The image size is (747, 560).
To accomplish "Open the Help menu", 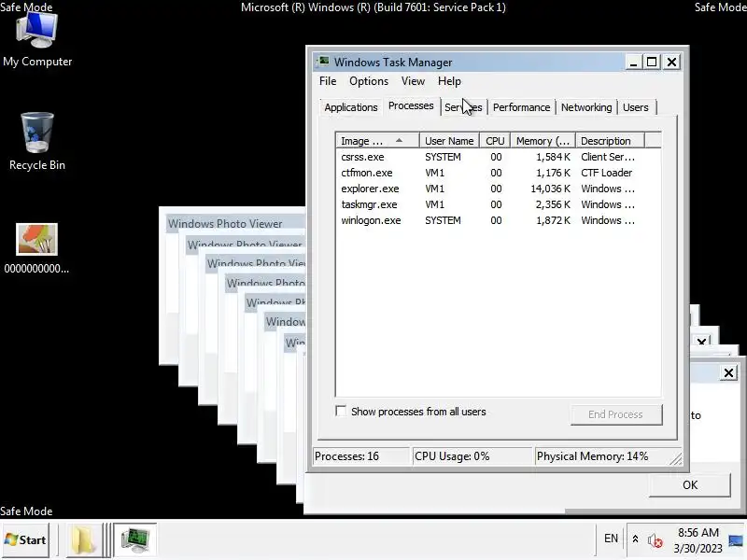I will point(449,81).
